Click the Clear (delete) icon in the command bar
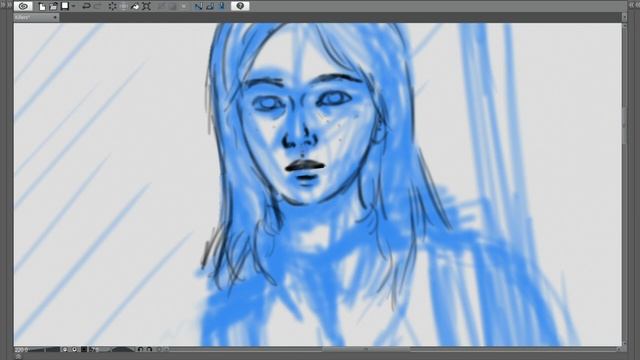The image size is (640, 360). pos(112,6)
